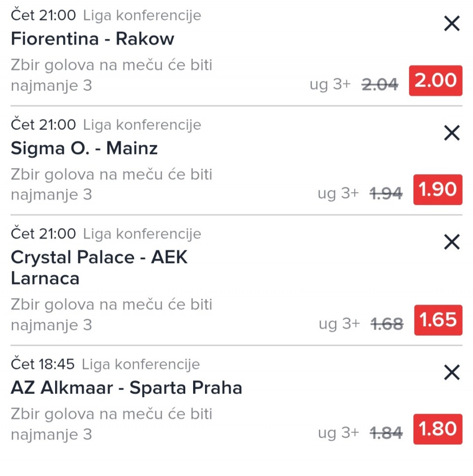Open the Sigma O. - Mainz match

click(x=84, y=148)
